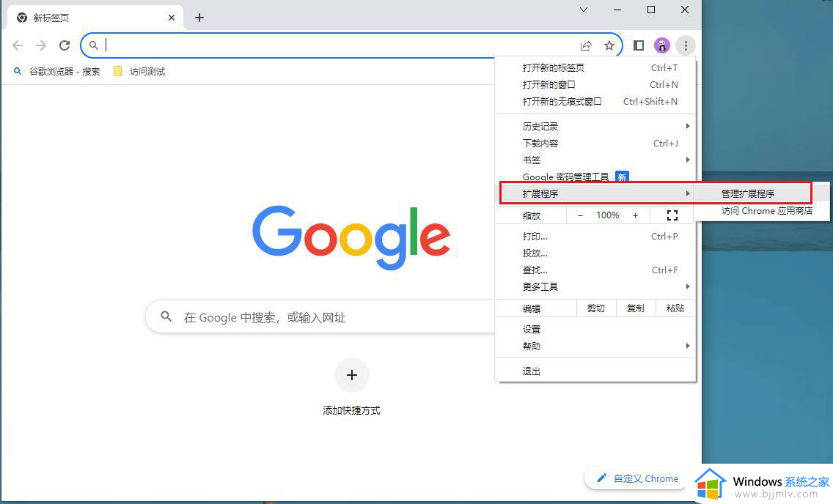Choose 退出 to quit Chrome
833x504 pixels.
[595, 371]
